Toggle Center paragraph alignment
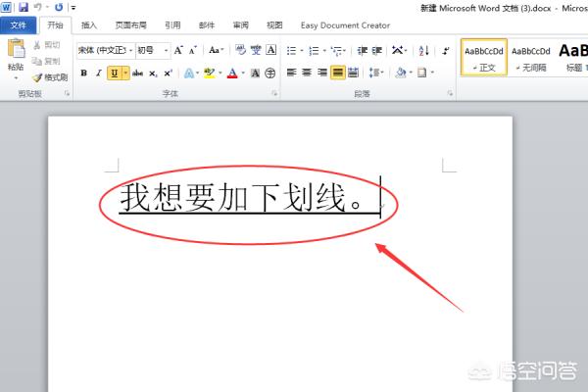This screenshot has height=392, width=588. 307,72
